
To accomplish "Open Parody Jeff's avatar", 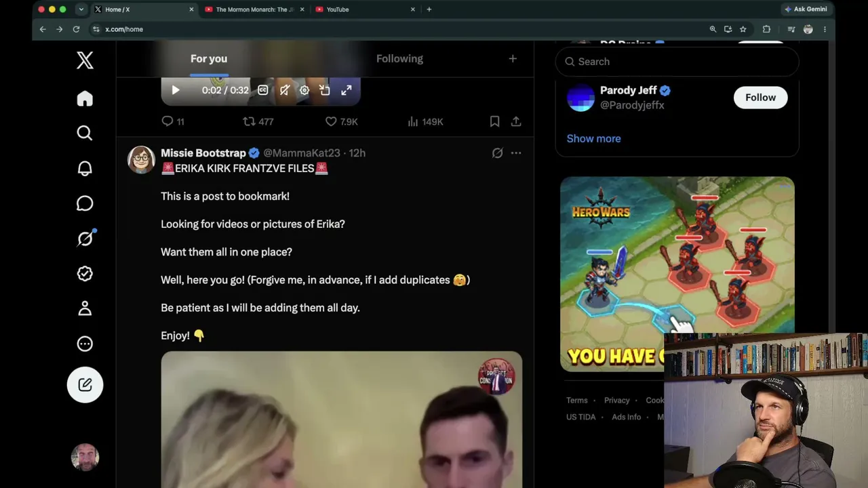I will (580, 98).
